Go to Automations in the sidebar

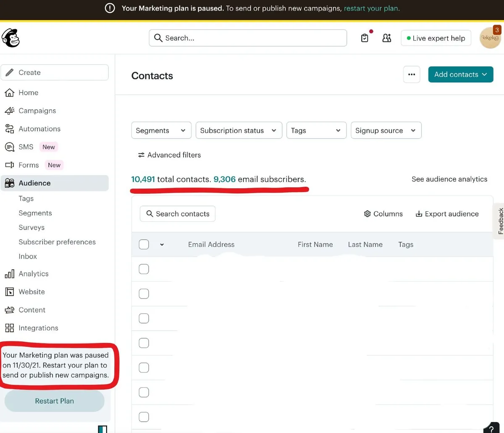click(39, 129)
